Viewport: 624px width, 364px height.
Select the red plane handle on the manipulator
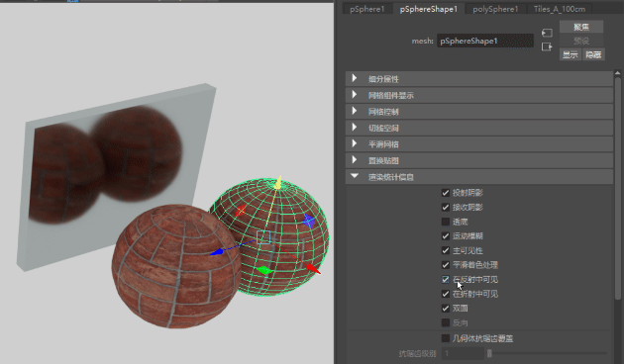point(241,211)
